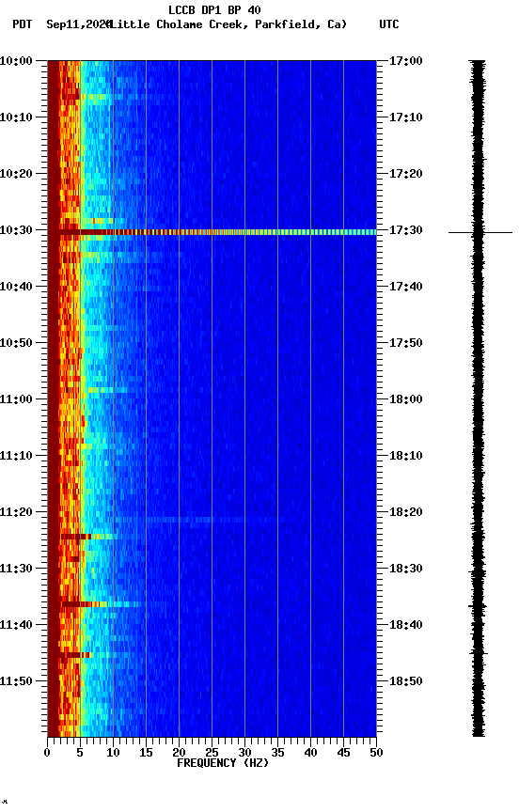Click the '0' frequency axis tick label
The width and height of the screenshot is (519, 812).
click(47, 753)
